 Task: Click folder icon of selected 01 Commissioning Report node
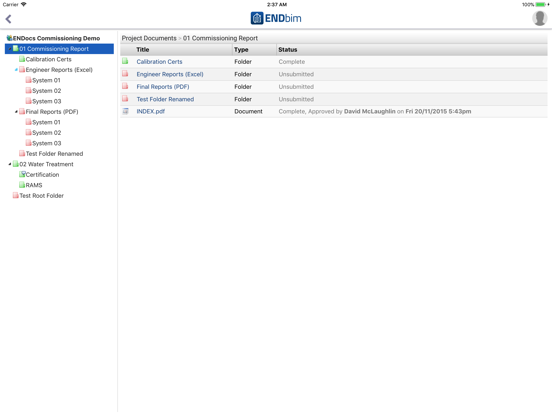tap(16, 48)
